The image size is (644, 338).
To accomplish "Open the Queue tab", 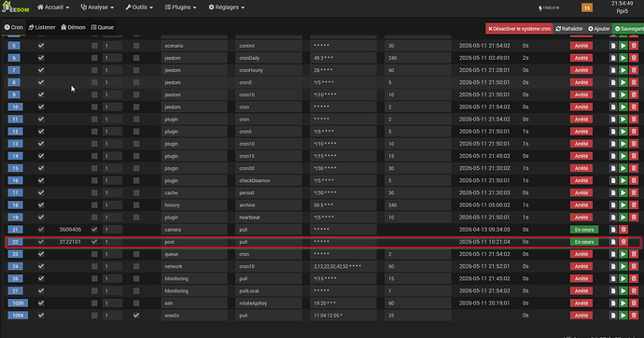I will coord(103,27).
